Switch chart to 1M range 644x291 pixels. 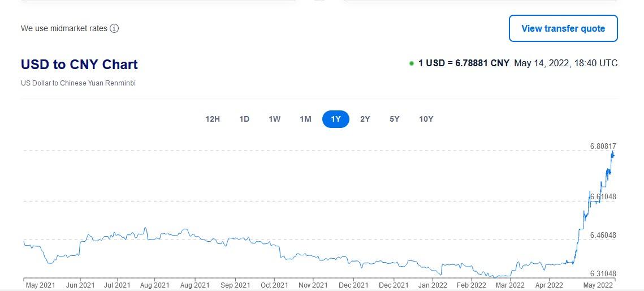305,119
